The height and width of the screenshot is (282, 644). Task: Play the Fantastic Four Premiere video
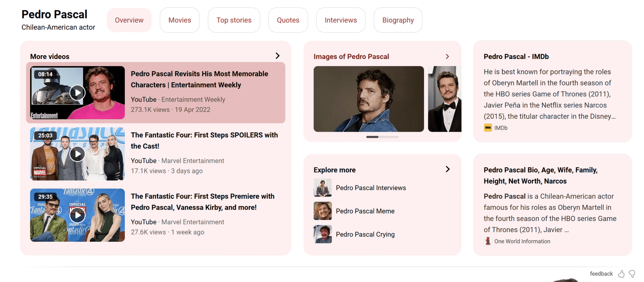[77, 215]
